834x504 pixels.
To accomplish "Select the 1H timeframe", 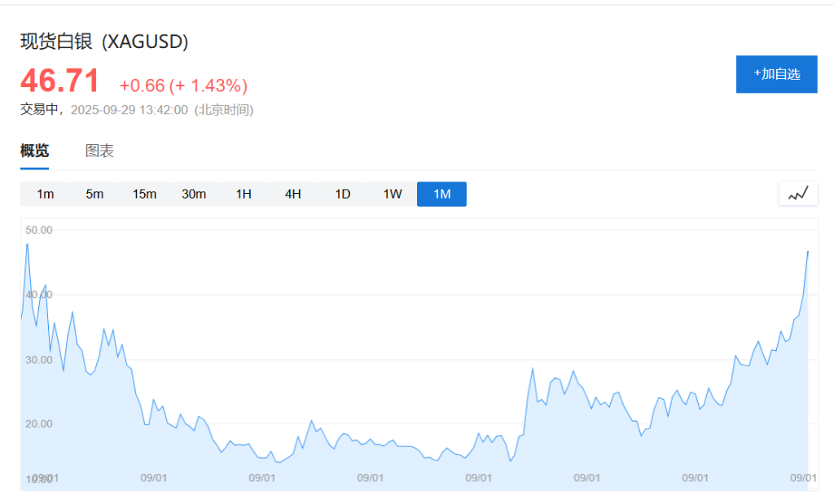I will click(244, 194).
